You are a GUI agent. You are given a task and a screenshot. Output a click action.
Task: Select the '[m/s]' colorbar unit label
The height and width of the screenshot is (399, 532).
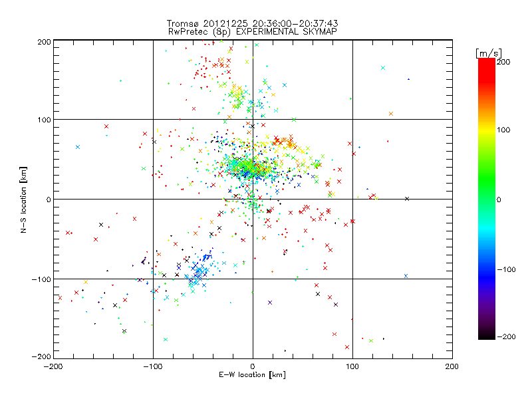tap(489, 53)
